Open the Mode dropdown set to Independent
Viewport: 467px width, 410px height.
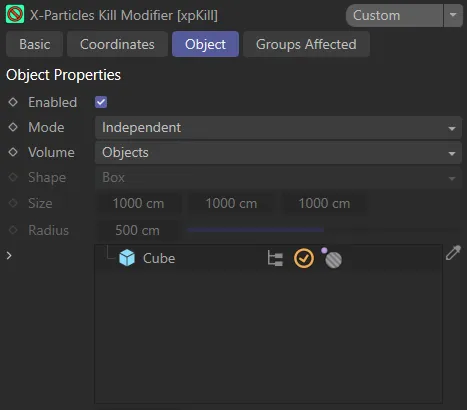tap(278, 128)
